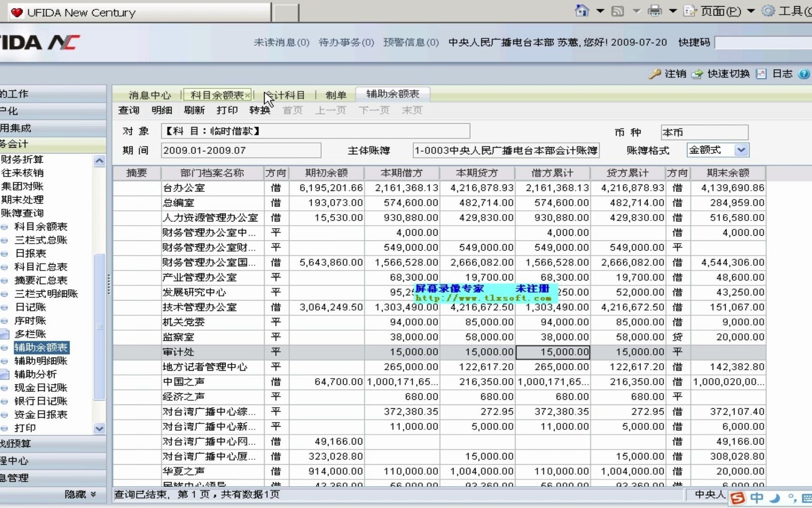Image resolution: width=812 pixels, height=508 pixels.
Task: Click the 部门档案名称 column header
Action: (212, 173)
